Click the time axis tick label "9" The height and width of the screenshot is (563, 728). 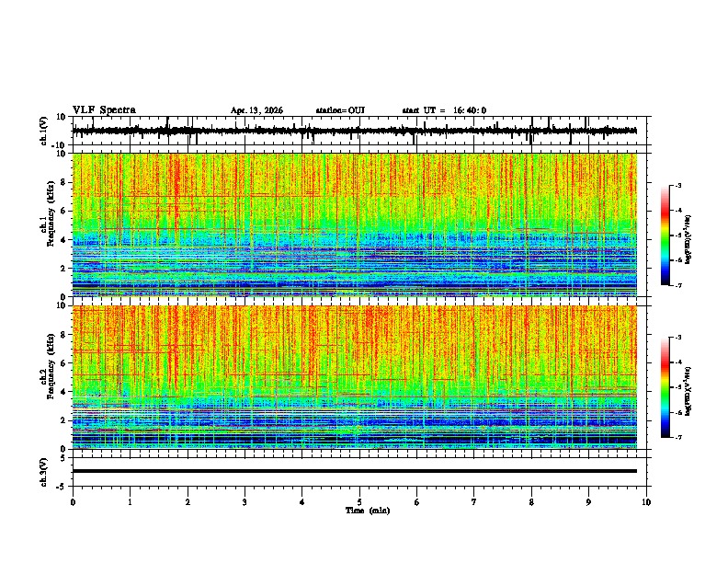(x=588, y=502)
